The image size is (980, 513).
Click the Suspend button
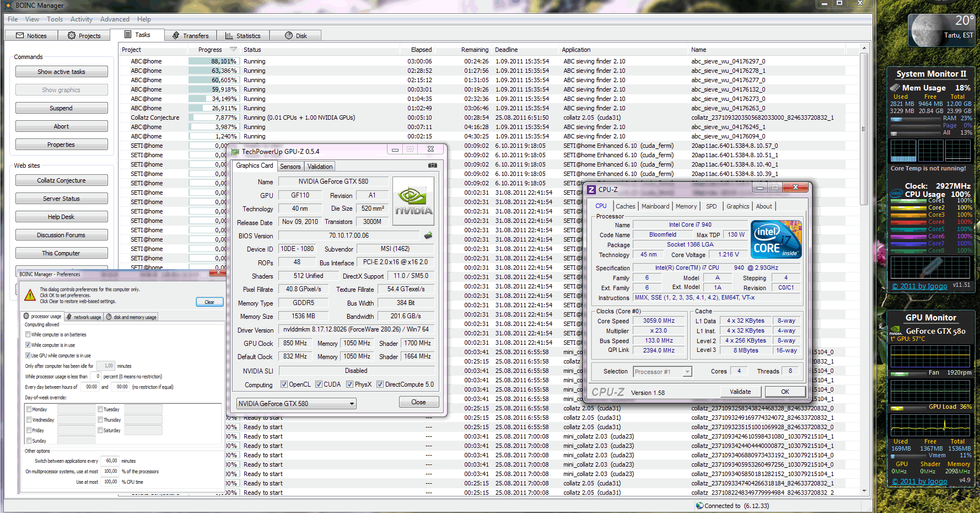click(61, 108)
